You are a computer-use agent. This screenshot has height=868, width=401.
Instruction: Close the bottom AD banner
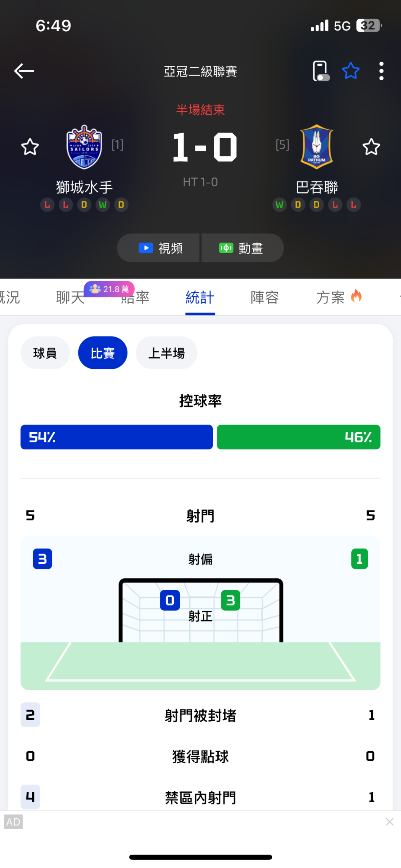pos(389,822)
